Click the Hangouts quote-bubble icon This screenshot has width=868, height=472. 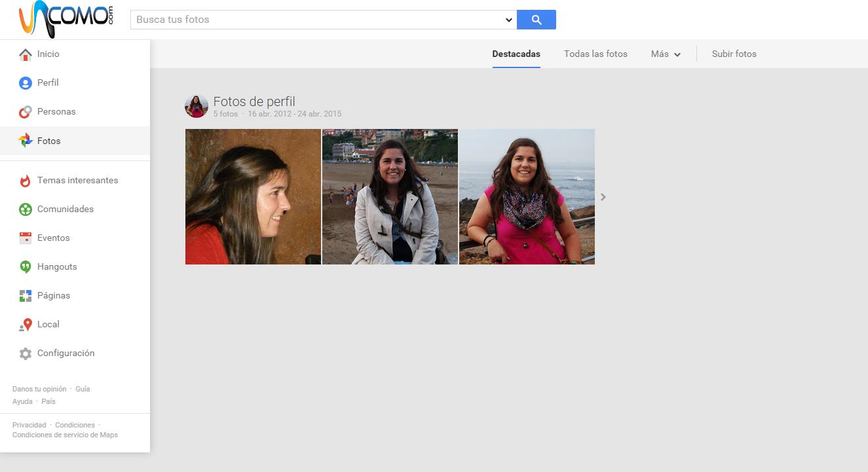pyautogui.click(x=26, y=267)
